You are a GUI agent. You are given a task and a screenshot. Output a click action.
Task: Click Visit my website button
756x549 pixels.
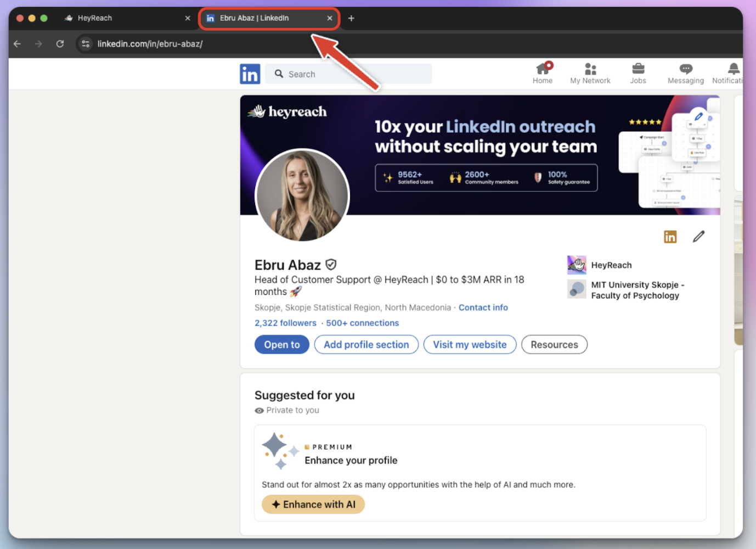pos(470,345)
